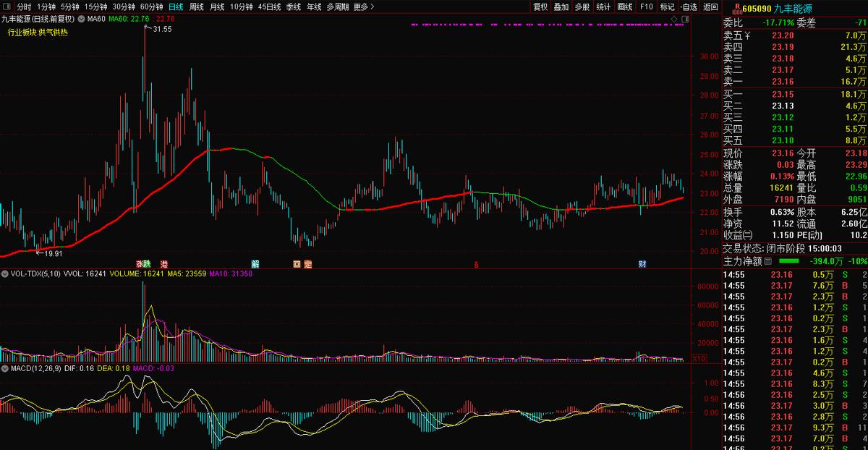Click the 行业板块:供气供热 sector label
The height and width of the screenshot is (450, 868).
[x=38, y=33]
